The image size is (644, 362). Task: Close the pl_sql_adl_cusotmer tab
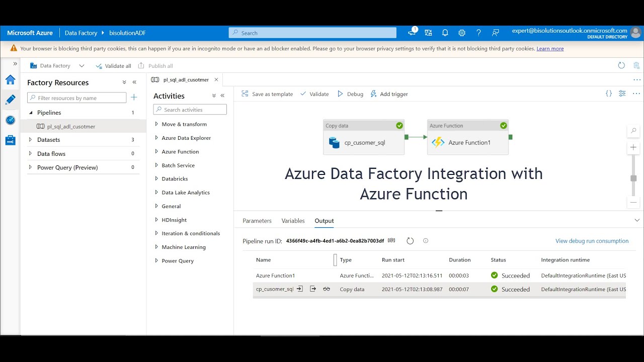point(216,79)
